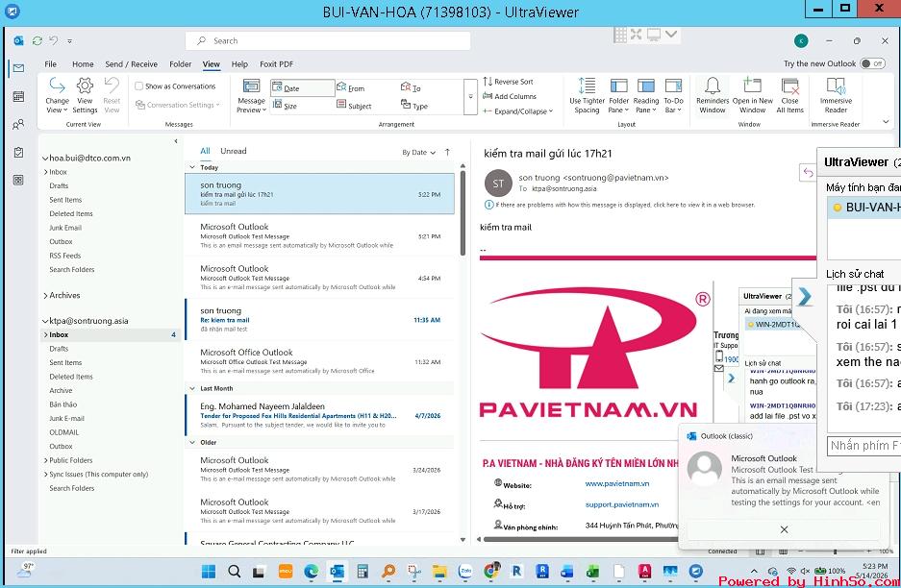Screen dimensions: 901x588
Task: Open the Reminders Window
Action: (x=713, y=95)
